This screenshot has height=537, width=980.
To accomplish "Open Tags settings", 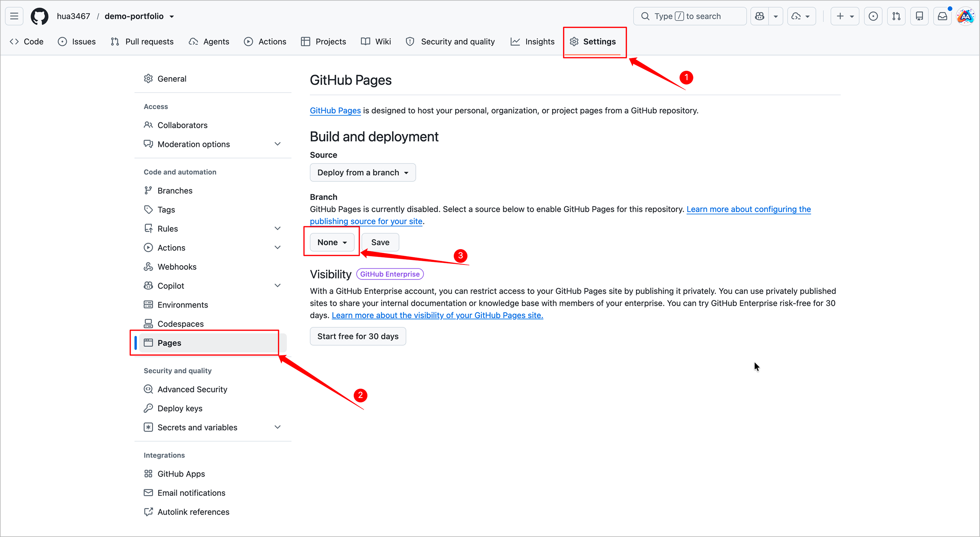I will coord(213,210).
